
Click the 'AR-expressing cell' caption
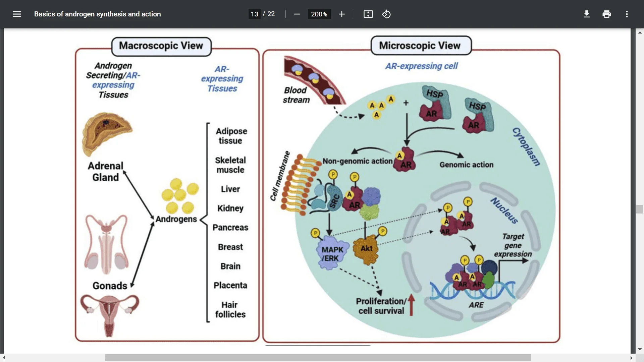(x=422, y=66)
